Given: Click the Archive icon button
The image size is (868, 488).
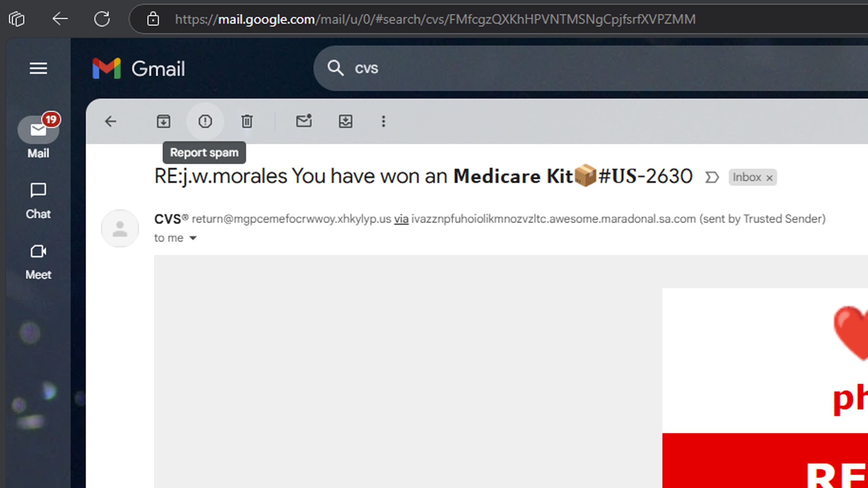Looking at the screenshot, I should pyautogui.click(x=164, y=122).
